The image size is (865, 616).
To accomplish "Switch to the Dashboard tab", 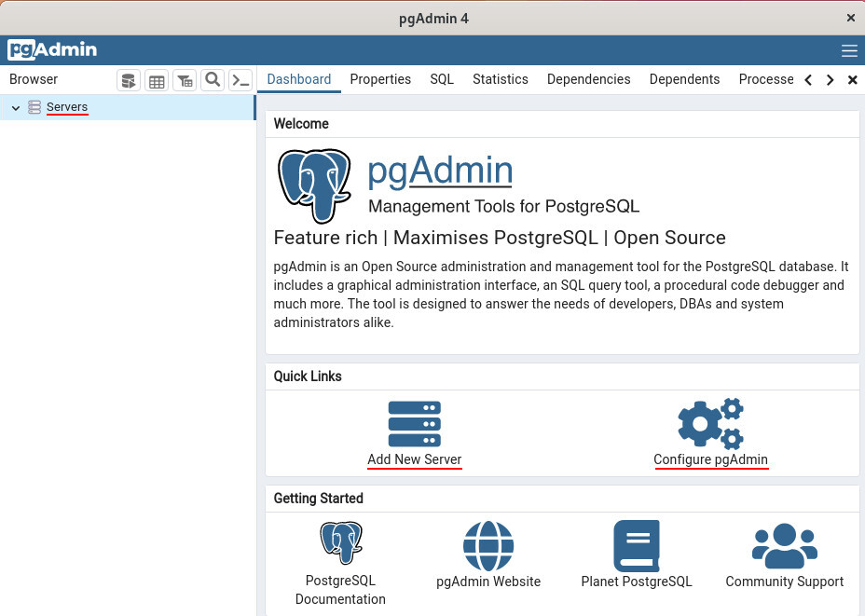I will point(299,79).
